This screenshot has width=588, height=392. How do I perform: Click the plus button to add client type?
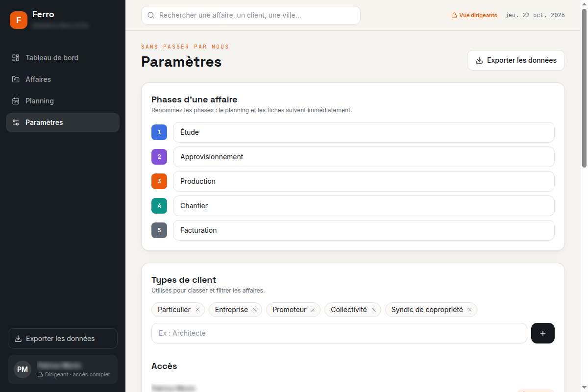click(543, 333)
